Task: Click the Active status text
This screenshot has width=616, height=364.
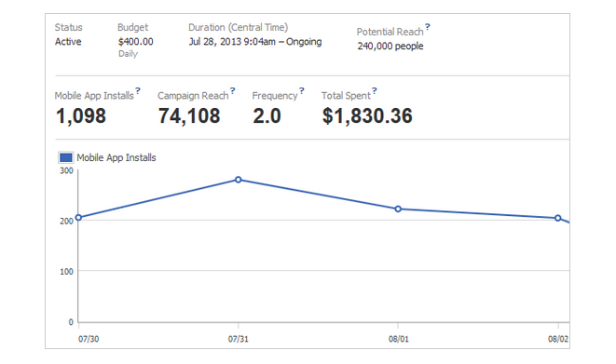Action: point(68,42)
